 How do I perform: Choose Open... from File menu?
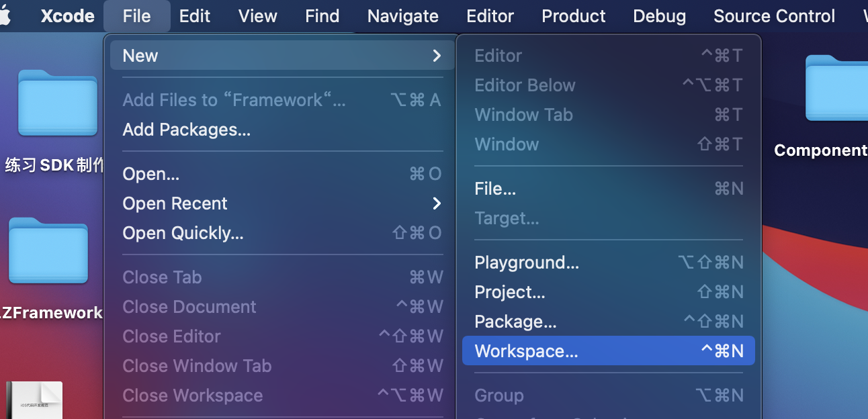(281, 174)
